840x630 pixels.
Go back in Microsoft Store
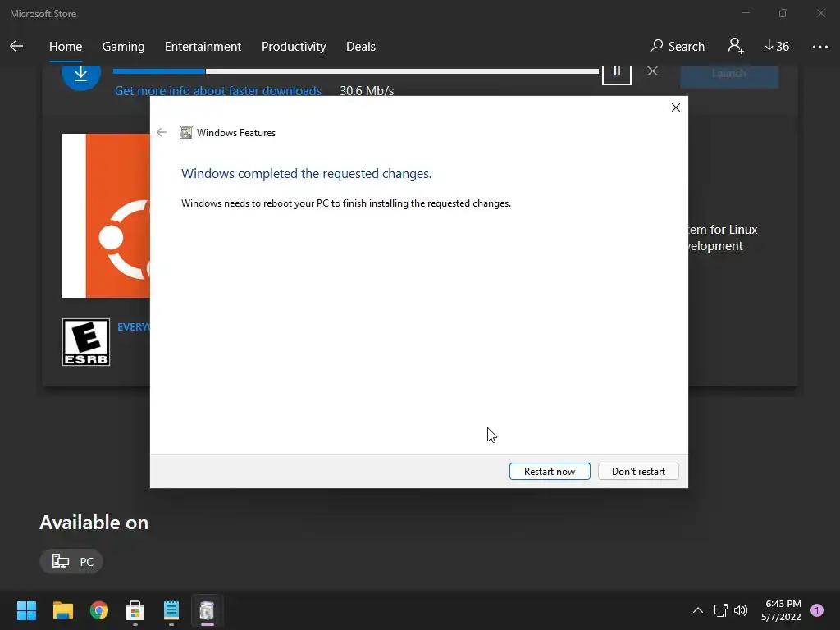[x=16, y=47]
